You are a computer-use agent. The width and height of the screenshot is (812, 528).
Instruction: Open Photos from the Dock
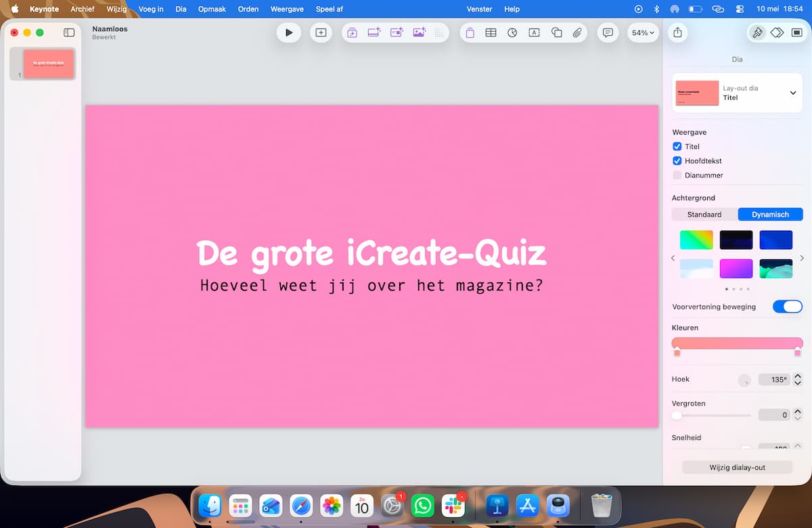[x=332, y=506]
